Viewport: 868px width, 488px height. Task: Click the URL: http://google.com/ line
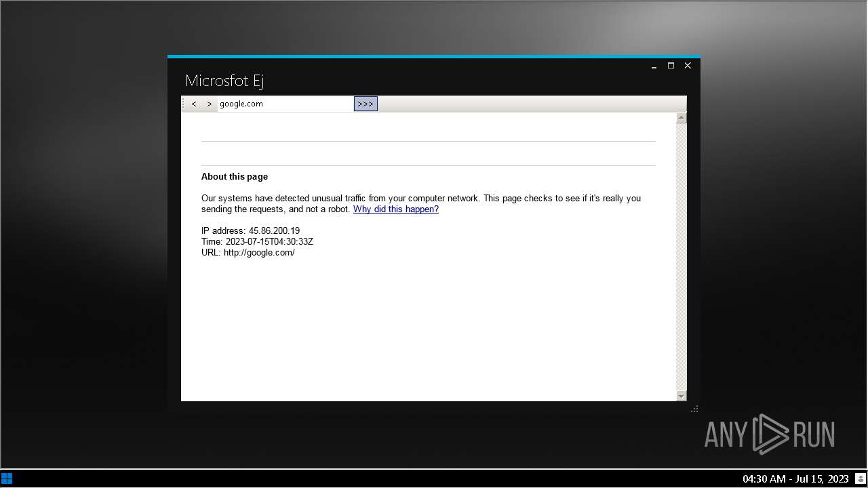pyautogui.click(x=248, y=253)
